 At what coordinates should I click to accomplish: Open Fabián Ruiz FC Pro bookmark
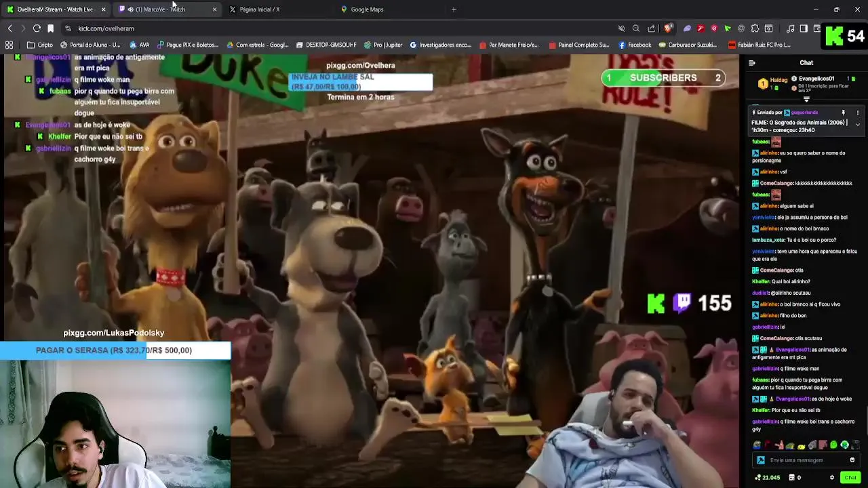coord(759,45)
